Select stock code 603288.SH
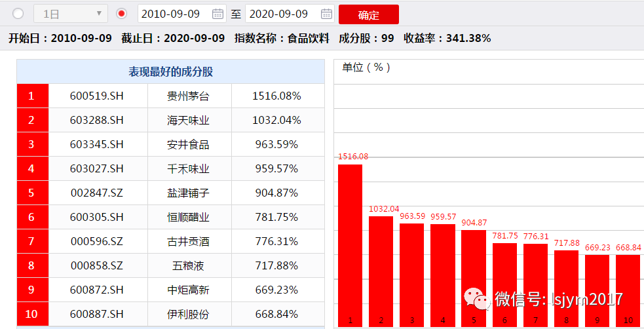The height and width of the screenshot is (329, 644). pos(96,120)
